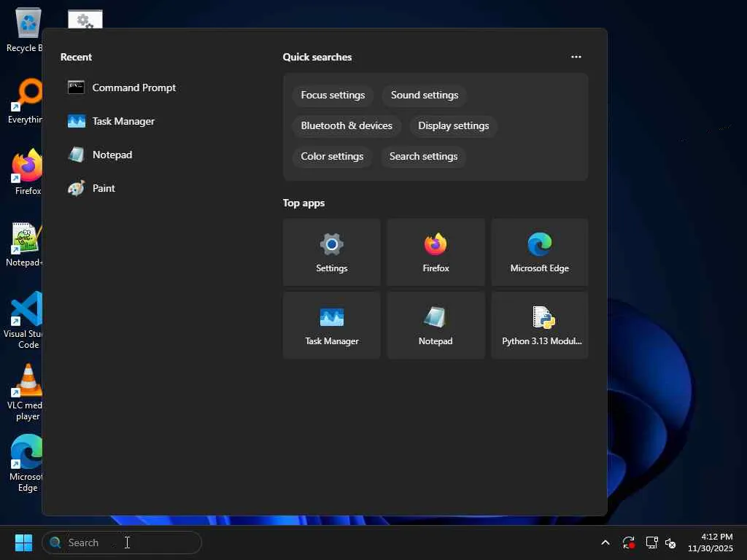Open Search settings quick search
Screen dimensions: 747x560
pos(423,156)
